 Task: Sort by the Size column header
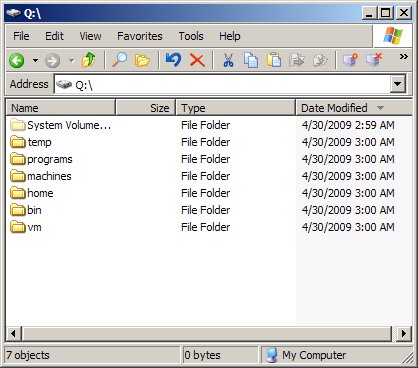point(145,108)
